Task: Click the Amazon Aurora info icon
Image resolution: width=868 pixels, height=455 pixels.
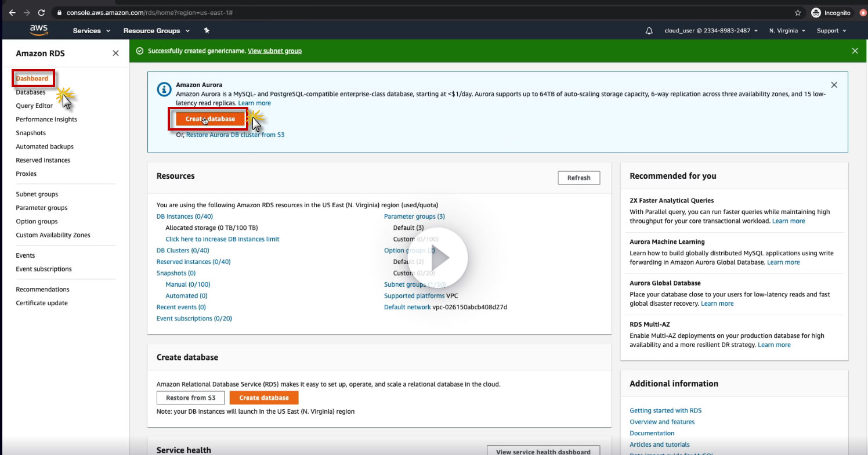Action: (x=164, y=89)
